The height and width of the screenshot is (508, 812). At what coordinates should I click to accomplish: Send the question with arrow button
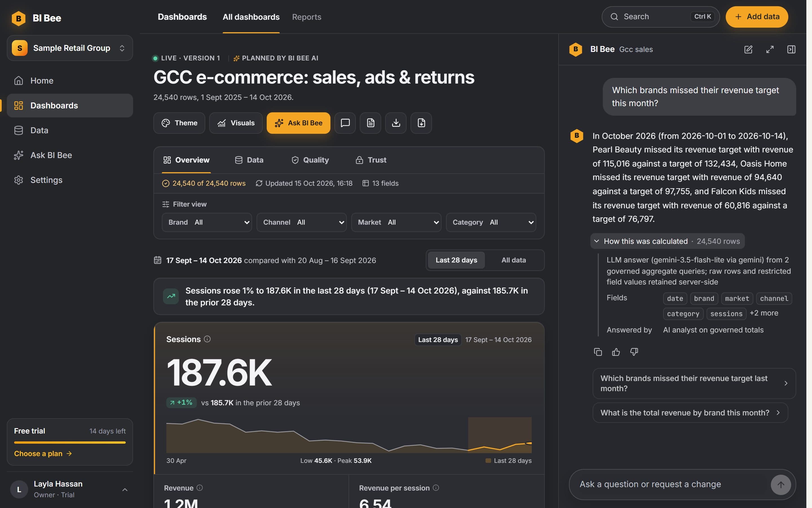point(781,485)
